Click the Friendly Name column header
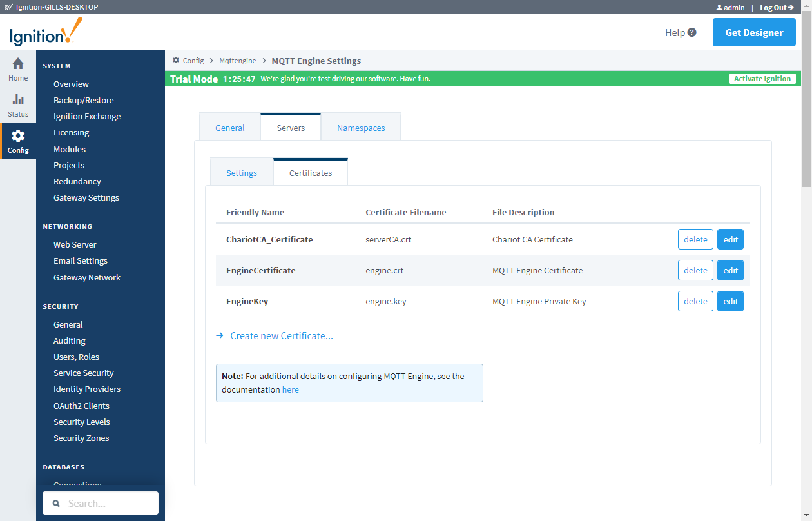Screen dimensions: 812x521 (x=255, y=212)
